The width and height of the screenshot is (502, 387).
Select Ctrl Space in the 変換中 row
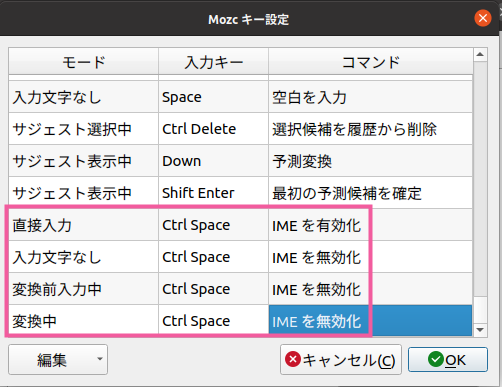click(x=213, y=320)
